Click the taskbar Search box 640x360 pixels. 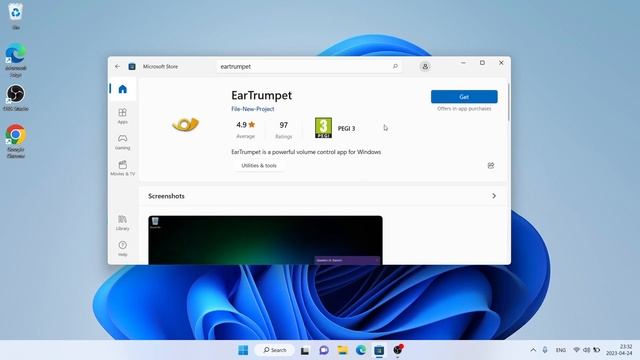(274, 350)
